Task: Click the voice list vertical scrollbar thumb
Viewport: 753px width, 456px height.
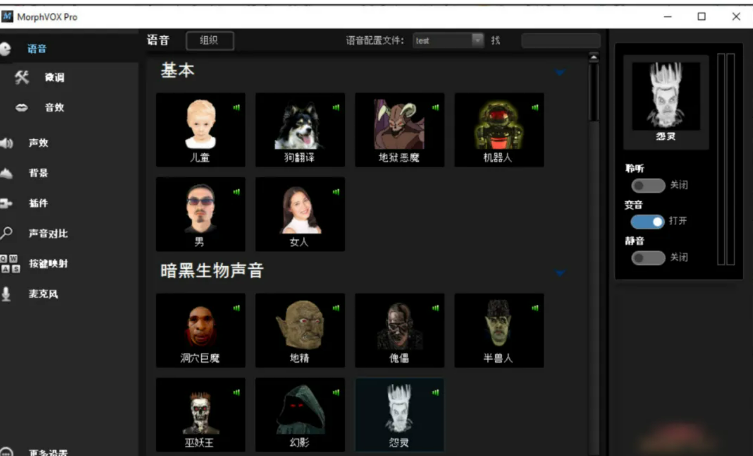Action: pos(594,91)
